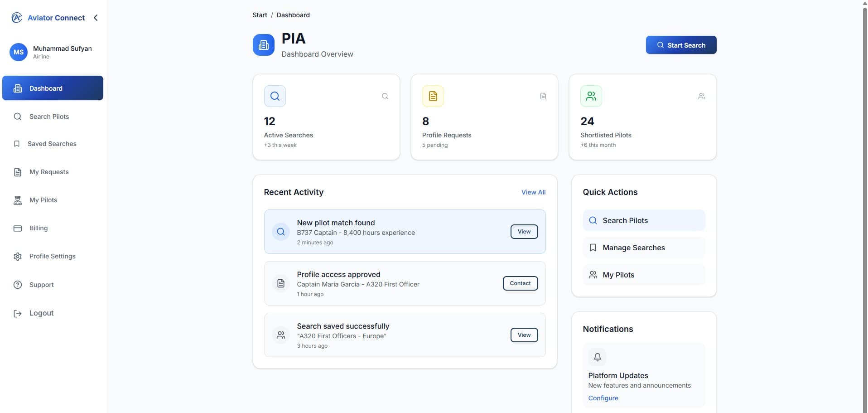Viewport: 868px width, 413px height.
Task: Collapse the sidebar with the chevron arrow
Action: pyautogui.click(x=96, y=18)
